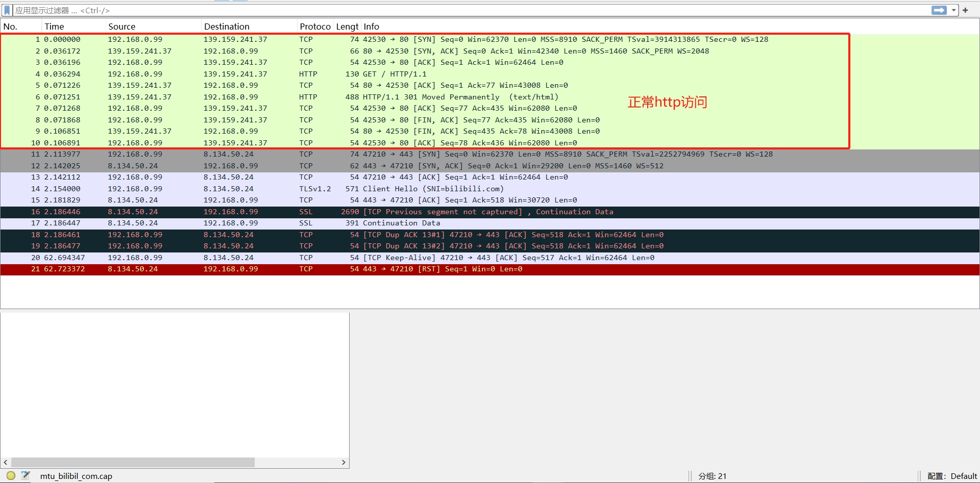Add a filter button with the plus icon

(965, 10)
